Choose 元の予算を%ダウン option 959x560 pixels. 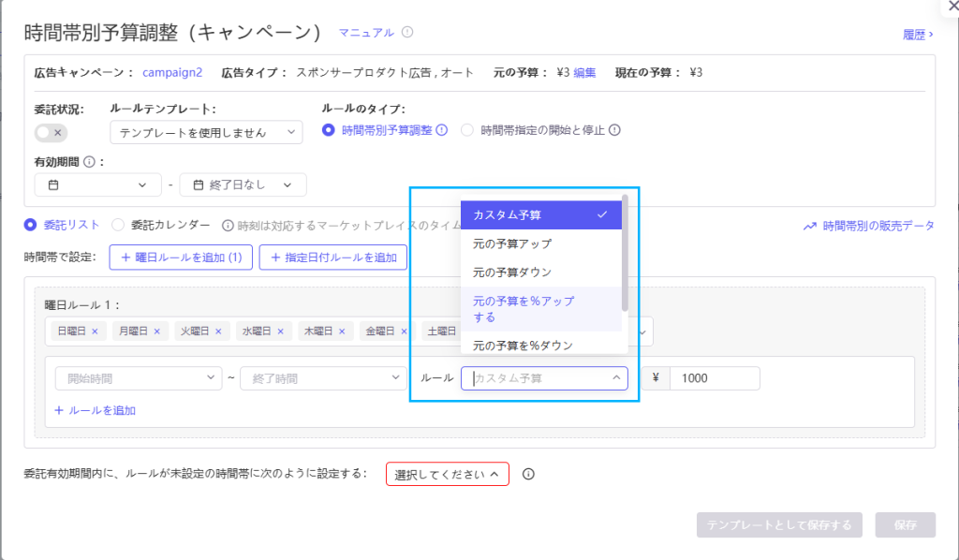[541, 344]
